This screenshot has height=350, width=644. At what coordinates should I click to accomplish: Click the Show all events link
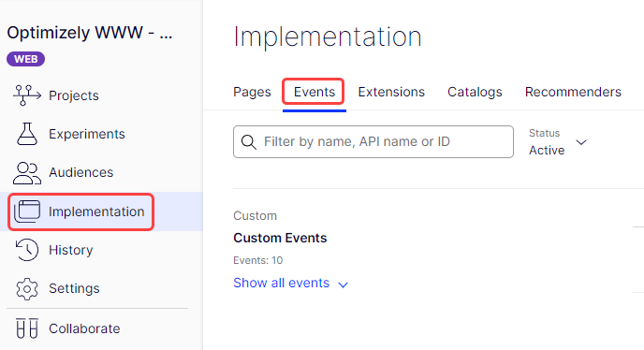click(282, 283)
